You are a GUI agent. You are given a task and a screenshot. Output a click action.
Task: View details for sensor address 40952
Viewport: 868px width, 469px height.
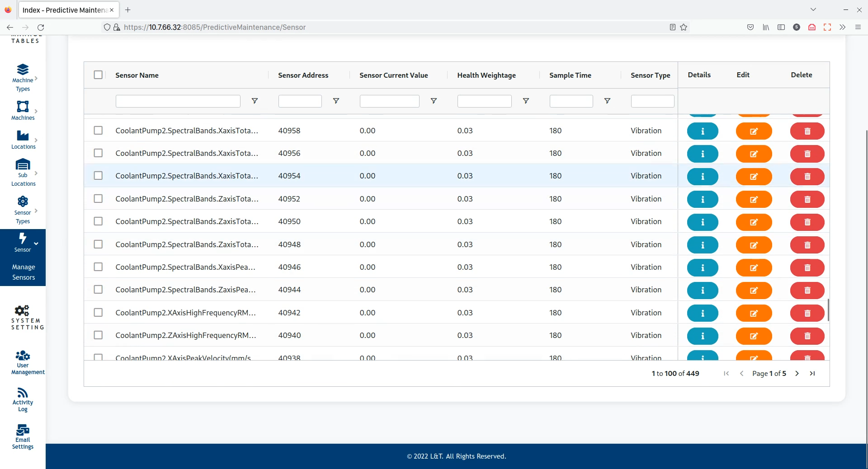pyautogui.click(x=703, y=199)
